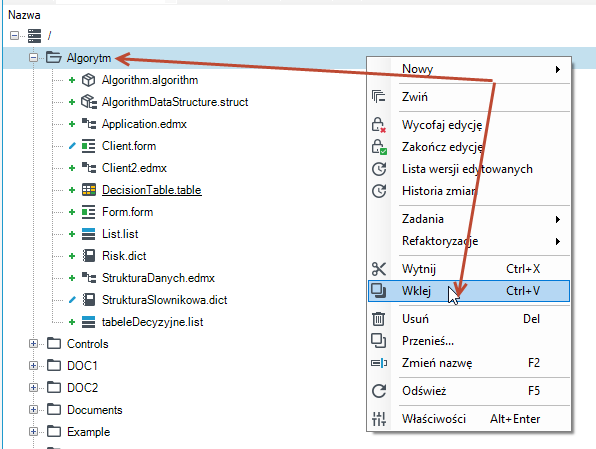Click the refresh icon for Odśwież

pos(379,391)
